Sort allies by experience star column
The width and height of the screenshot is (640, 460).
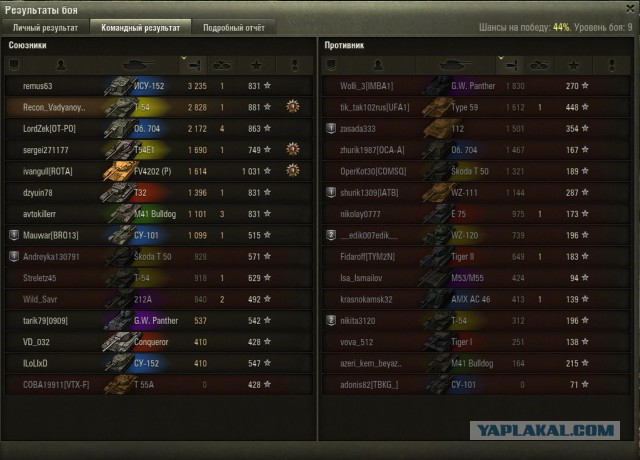coord(256,65)
